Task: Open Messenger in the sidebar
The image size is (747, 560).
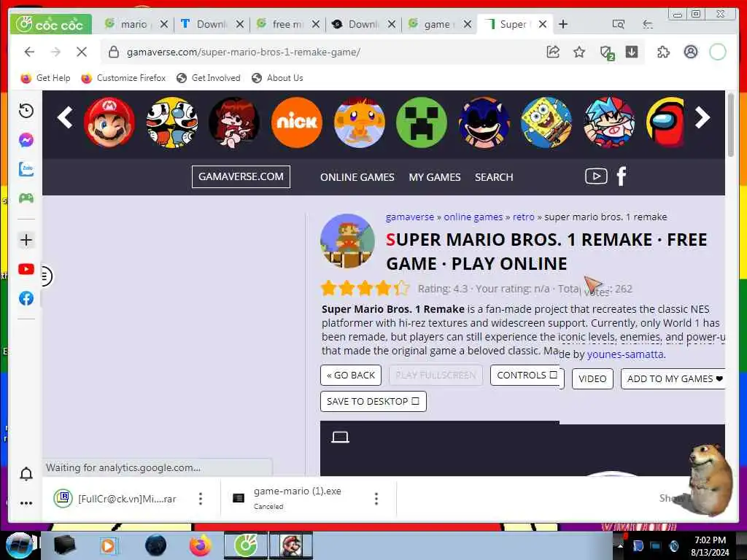Action: [x=26, y=140]
